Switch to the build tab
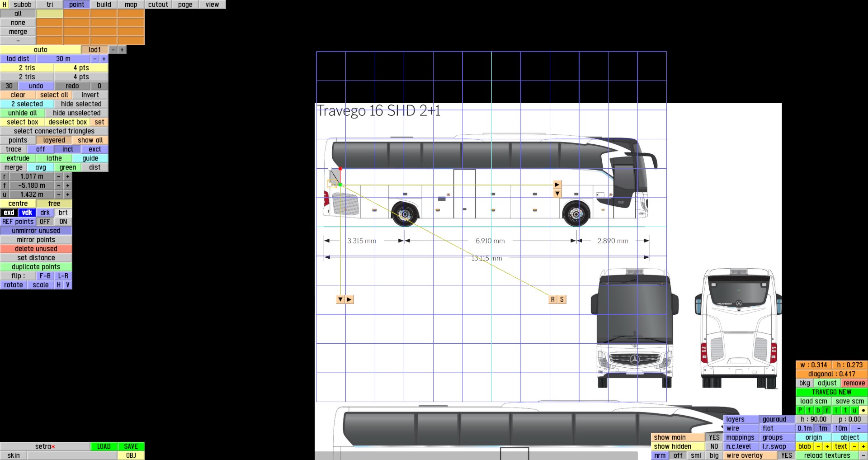 point(104,5)
